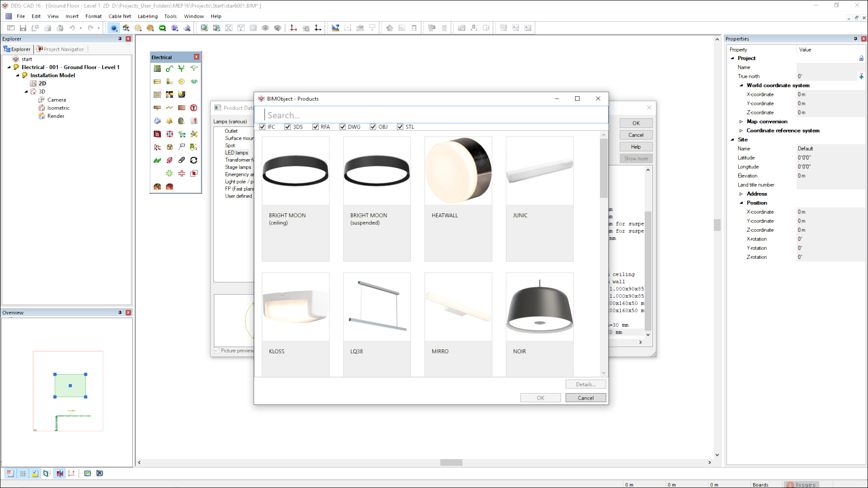Toggle the 3DS format checkbox
This screenshot has width=868, height=488.
click(x=288, y=127)
